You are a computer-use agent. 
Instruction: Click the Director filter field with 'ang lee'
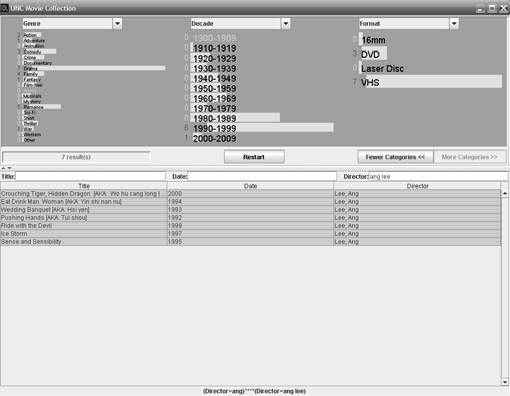(x=438, y=176)
